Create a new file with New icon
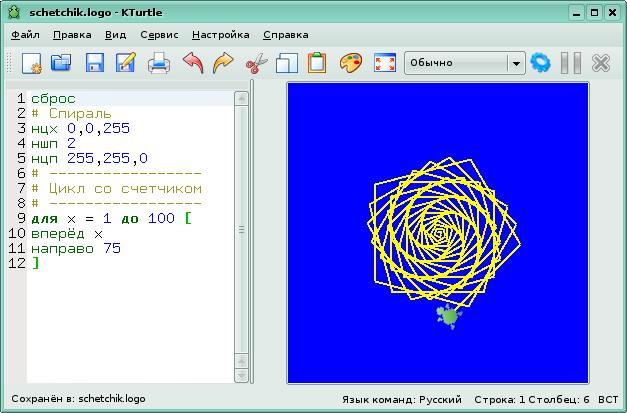The width and height of the screenshot is (627, 413). (x=31, y=63)
